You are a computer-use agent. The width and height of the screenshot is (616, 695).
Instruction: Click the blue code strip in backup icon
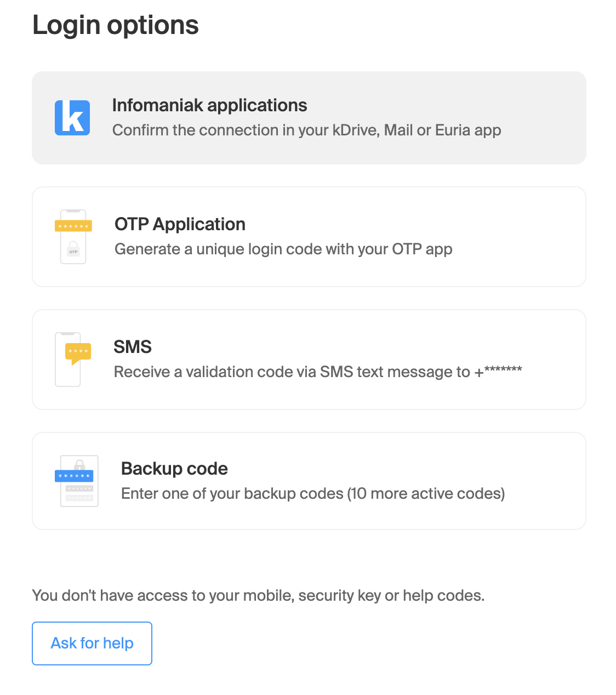(x=74, y=476)
